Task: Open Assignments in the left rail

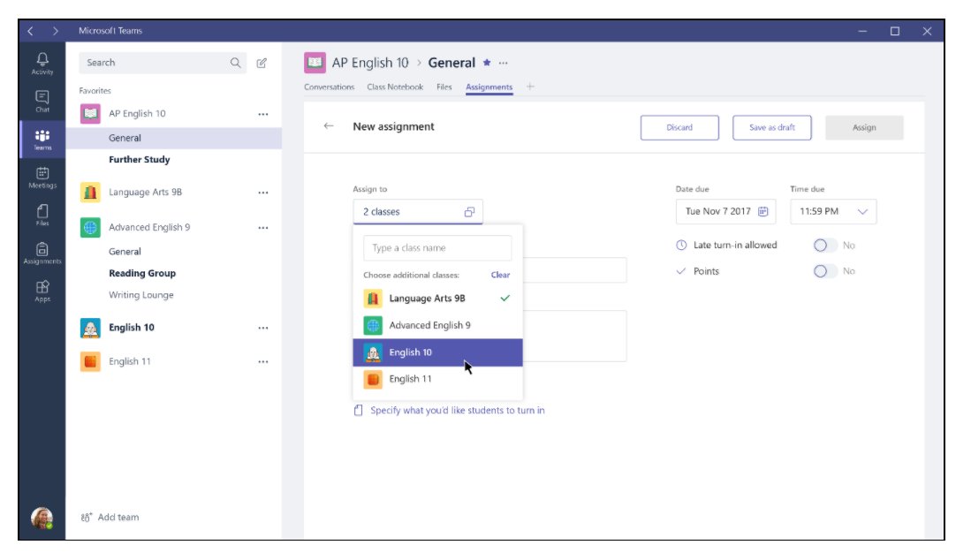Action: click(x=42, y=253)
